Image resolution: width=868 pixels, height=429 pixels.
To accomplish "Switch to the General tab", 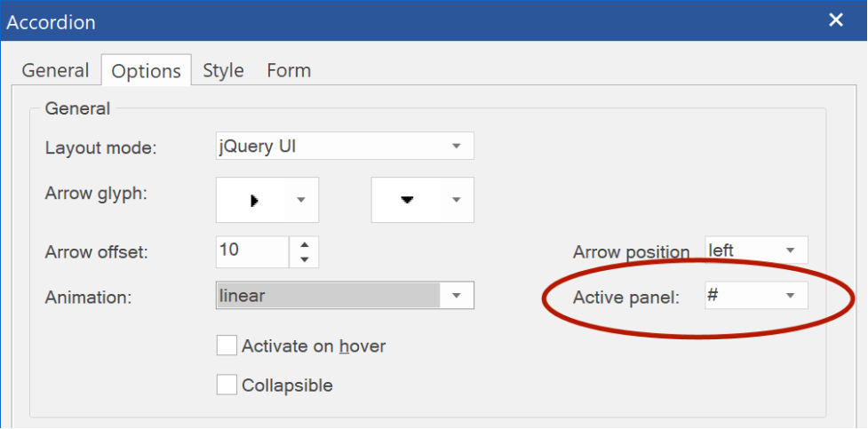I will (55, 70).
